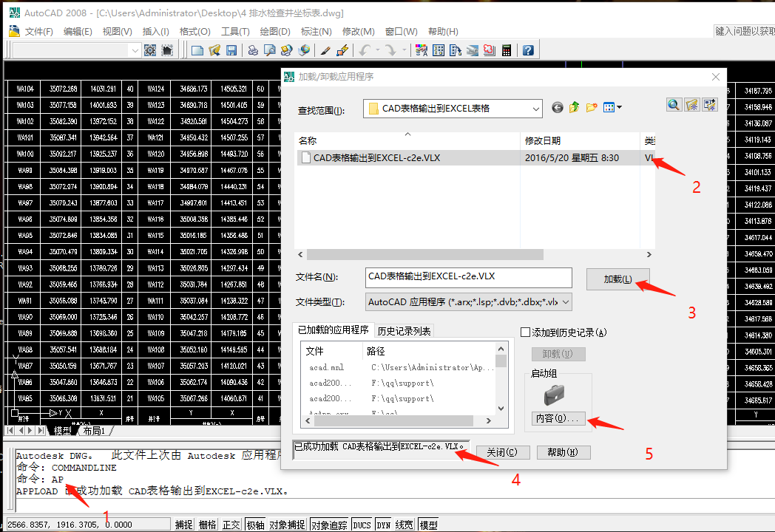The image size is (775, 532).
Task: Open a drawing using the Open folder icon
Action: click(214, 50)
